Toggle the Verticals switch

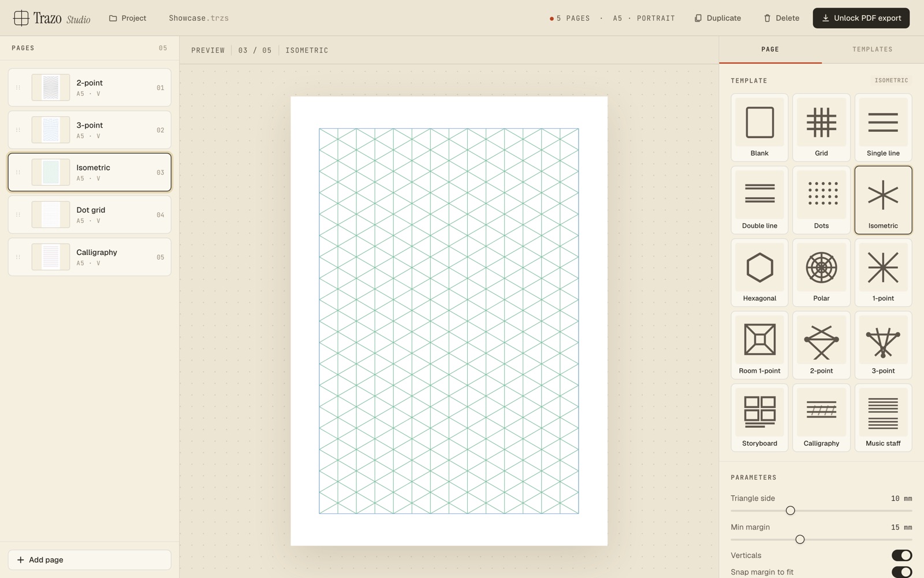[x=901, y=555]
